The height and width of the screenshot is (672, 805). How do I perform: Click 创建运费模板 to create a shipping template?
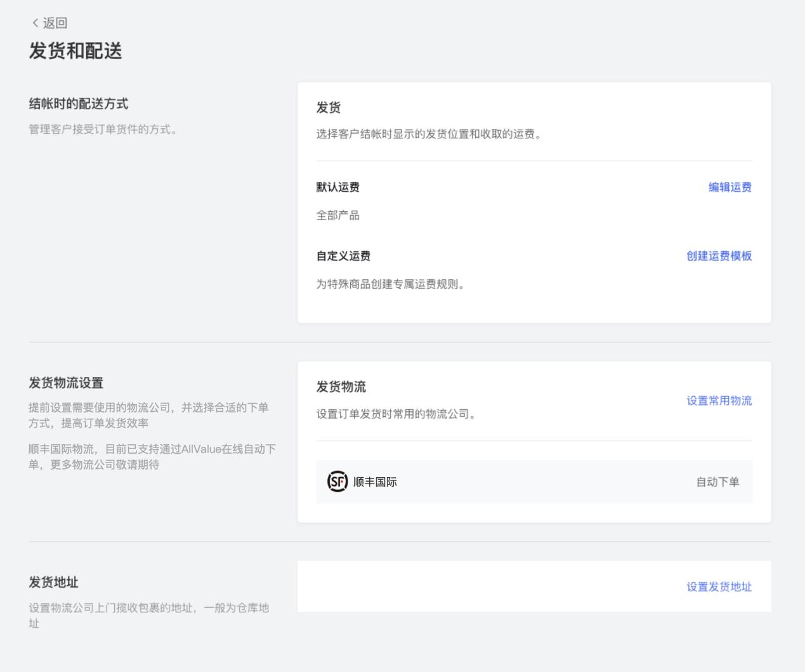point(719,256)
